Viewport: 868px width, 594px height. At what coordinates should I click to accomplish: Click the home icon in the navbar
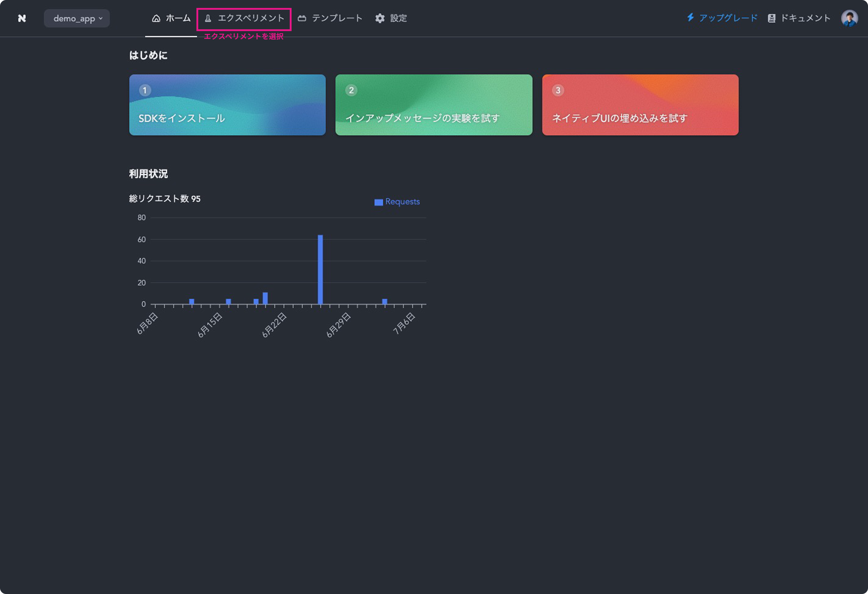pos(156,18)
